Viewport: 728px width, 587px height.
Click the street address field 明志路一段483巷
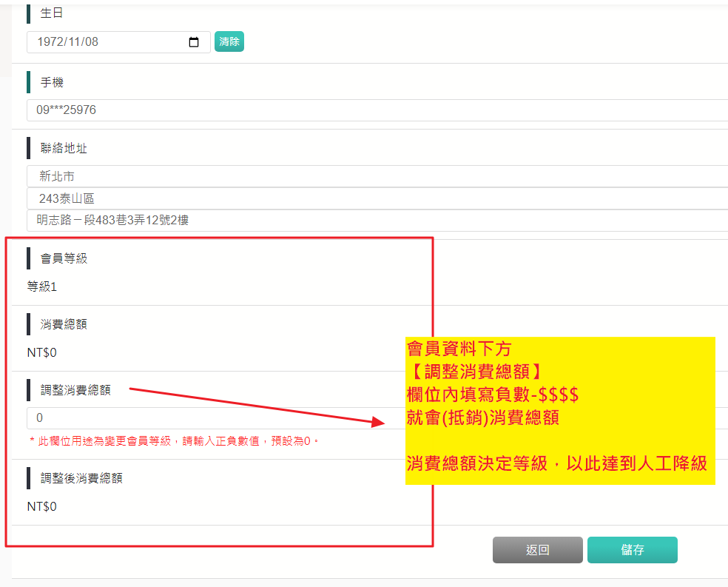[377, 221]
